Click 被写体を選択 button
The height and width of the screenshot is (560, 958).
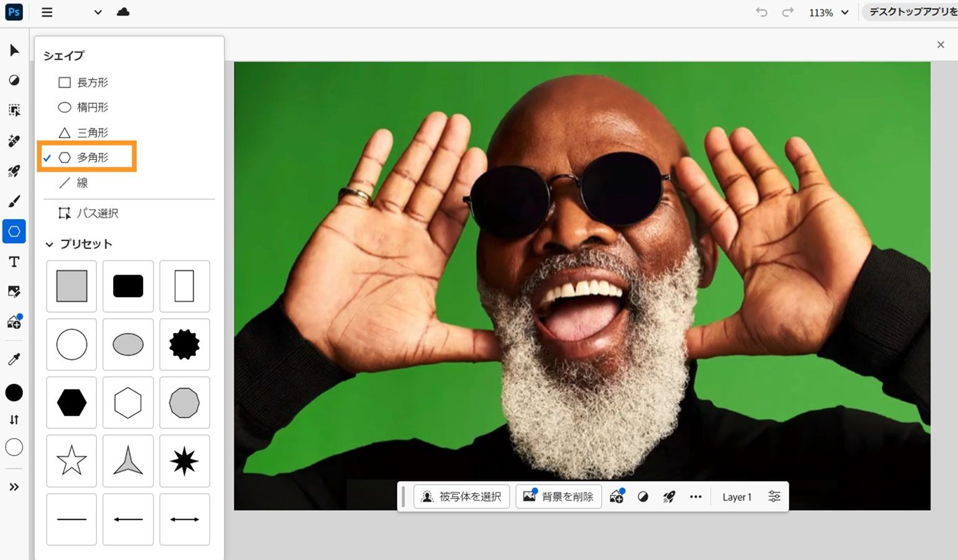click(461, 497)
